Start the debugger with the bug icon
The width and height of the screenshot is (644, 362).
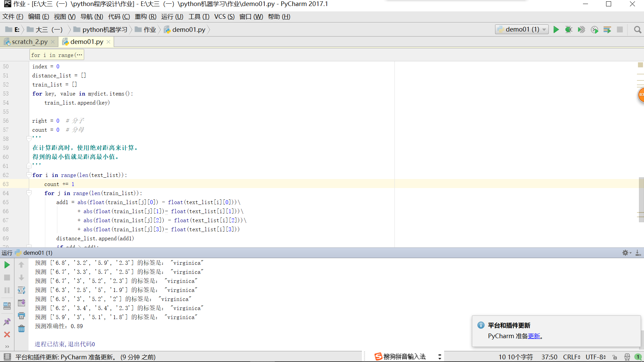click(x=569, y=29)
